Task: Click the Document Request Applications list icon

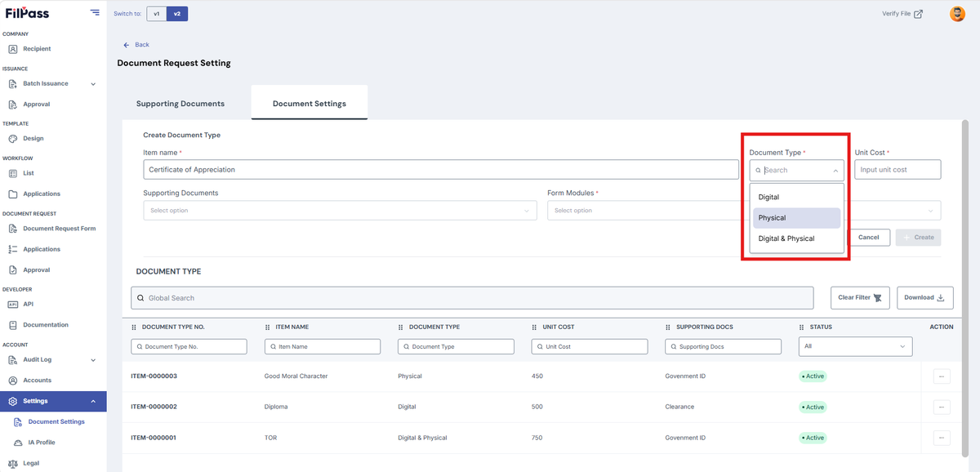Action: [13, 249]
